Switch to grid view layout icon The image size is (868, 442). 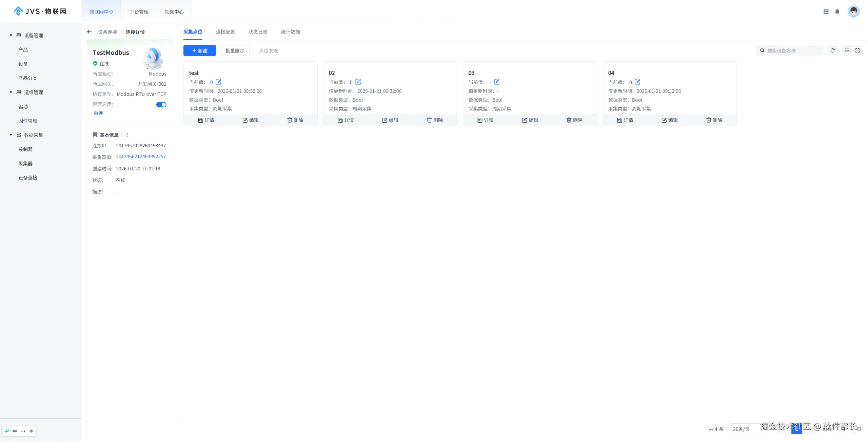857,50
